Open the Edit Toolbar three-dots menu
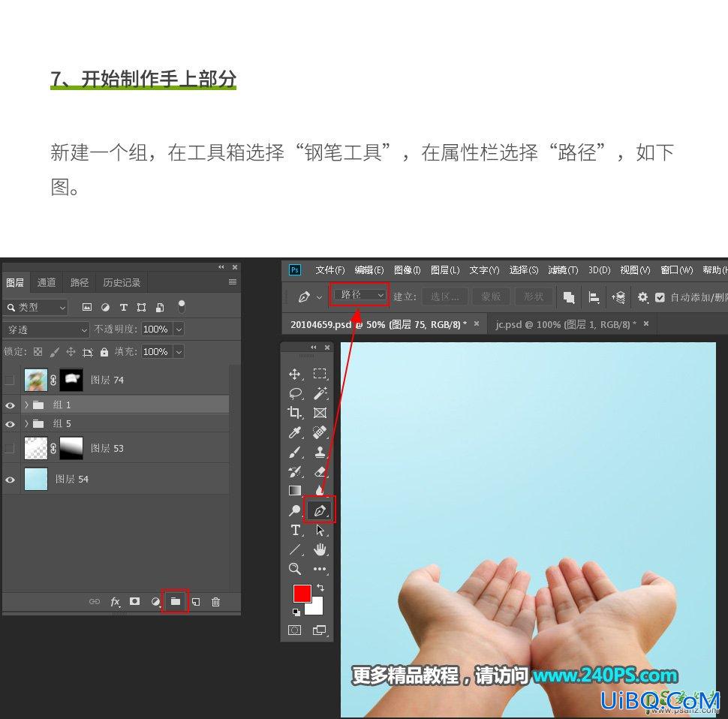Screen dimensions: 728x719 [320, 569]
